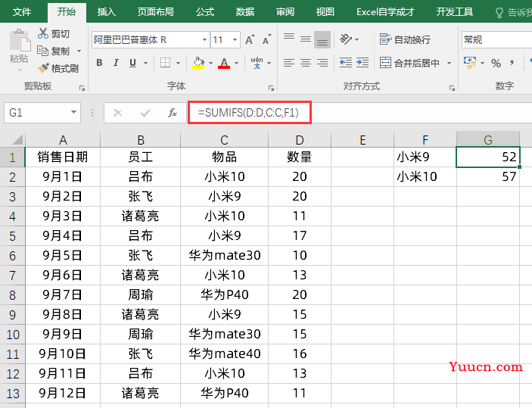532x408 pixels.
Task: Select cell F1 containing 小米9
Action: tap(425, 157)
